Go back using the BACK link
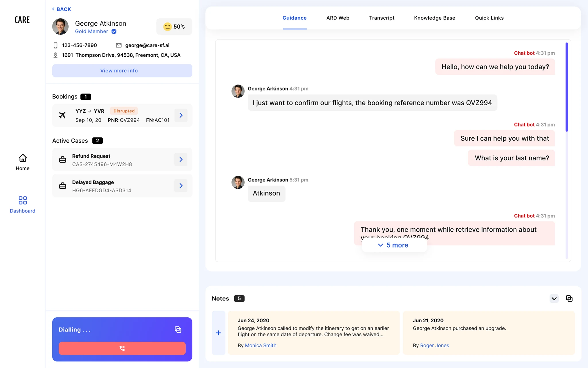Screen dimensions: 588x368 click(x=61, y=9)
